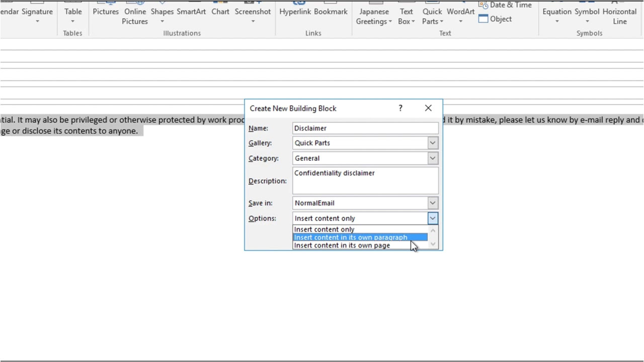
Task: Open the Quick Parts menu
Action: [x=432, y=16]
